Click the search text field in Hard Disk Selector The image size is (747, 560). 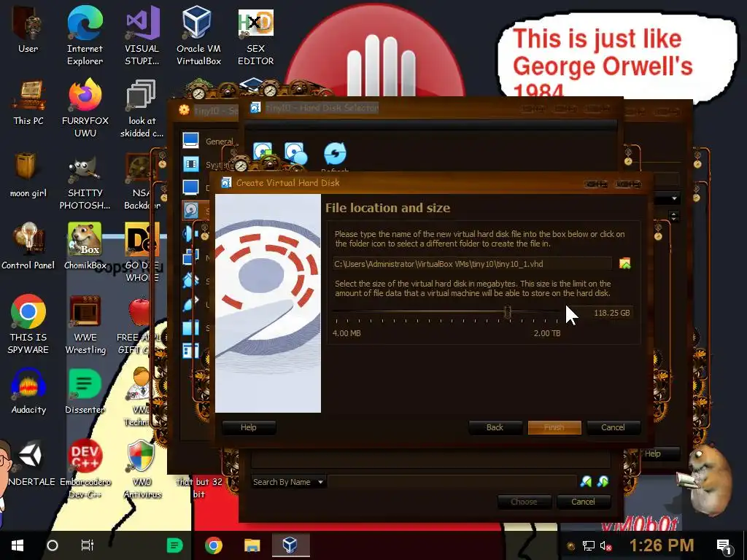coord(452,482)
